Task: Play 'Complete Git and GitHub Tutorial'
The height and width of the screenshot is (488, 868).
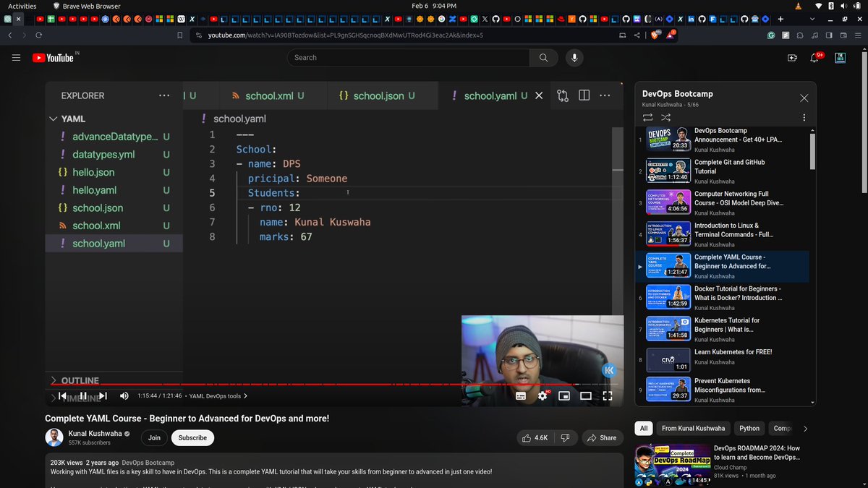Action: point(722,172)
